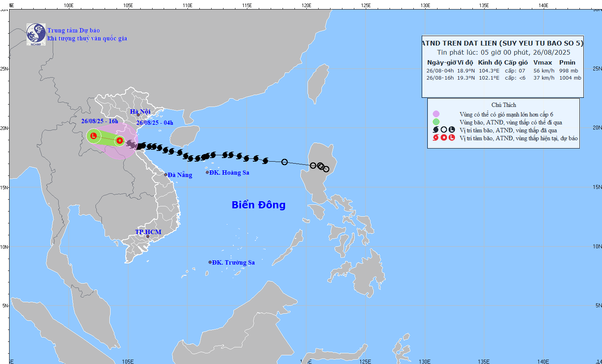Viewport: 602px width, 364px height.
Task: Select the 26/08-16h forecast data row
Action: click(501, 78)
